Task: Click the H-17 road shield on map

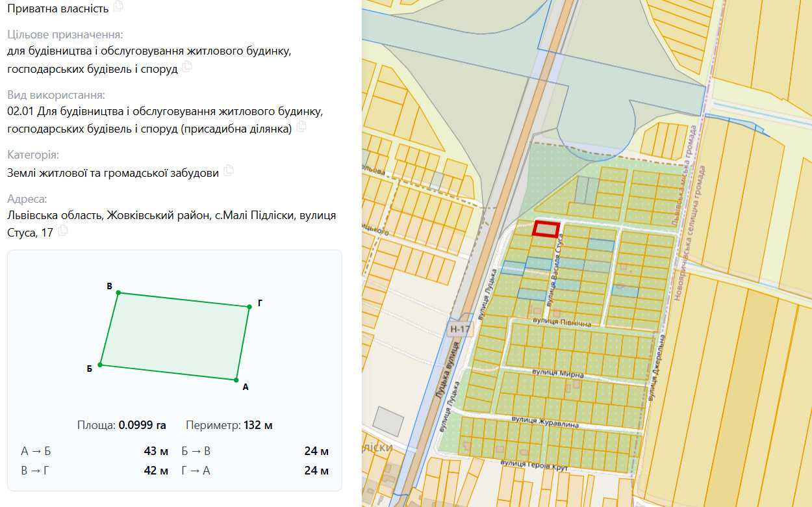Action: pyautogui.click(x=459, y=329)
